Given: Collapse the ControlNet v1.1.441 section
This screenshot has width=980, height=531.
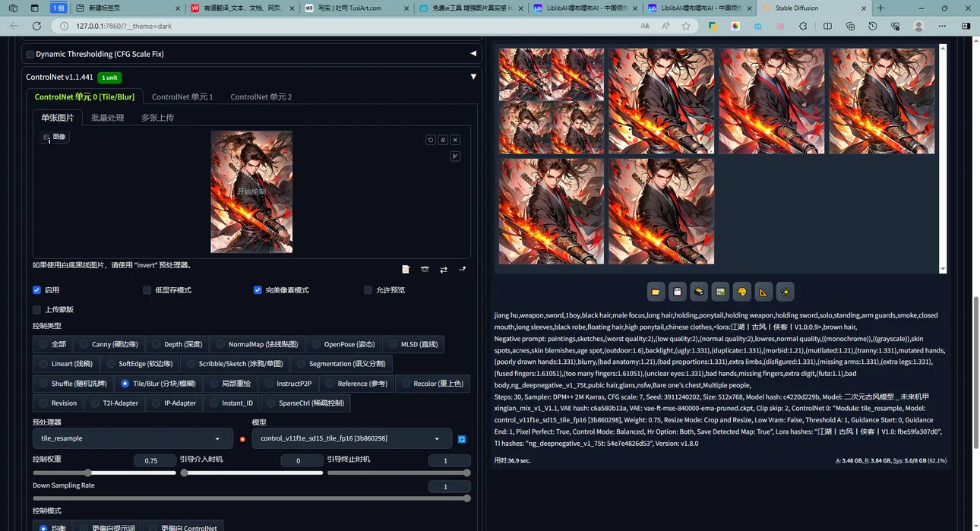Looking at the screenshot, I should [x=473, y=77].
